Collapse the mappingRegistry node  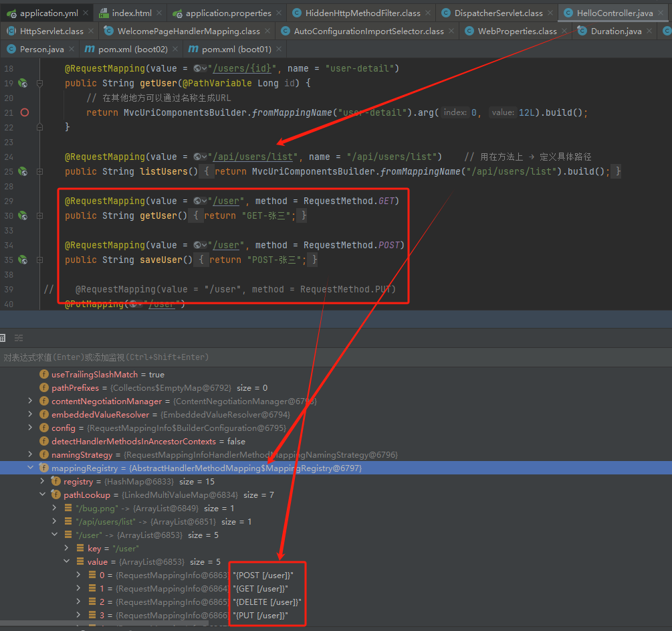31,468
